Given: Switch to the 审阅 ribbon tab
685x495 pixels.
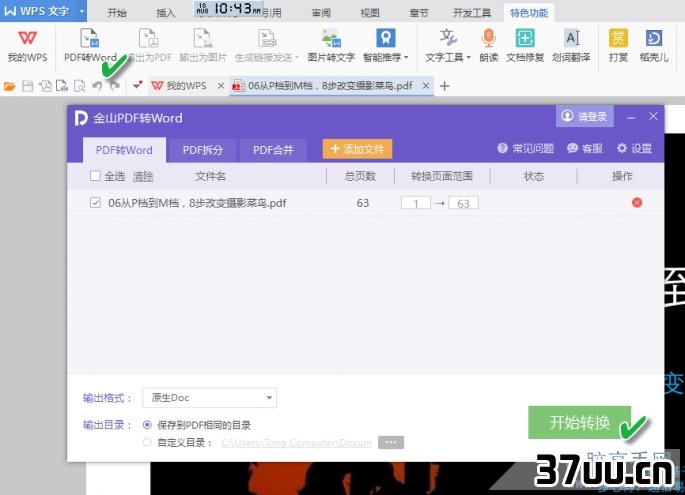Looking at the screenshot, I should tap(321, 13).
